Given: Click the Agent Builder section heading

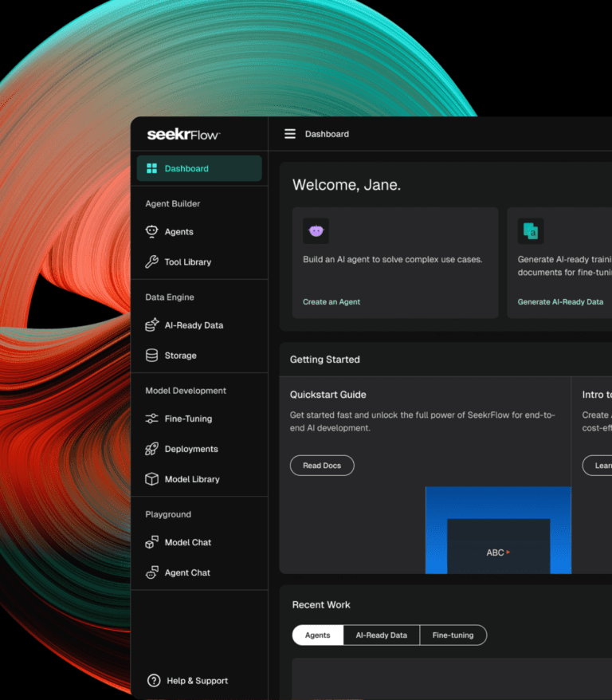Looking at the screenshot, I should pyautogui.click(x=173, y=203).
